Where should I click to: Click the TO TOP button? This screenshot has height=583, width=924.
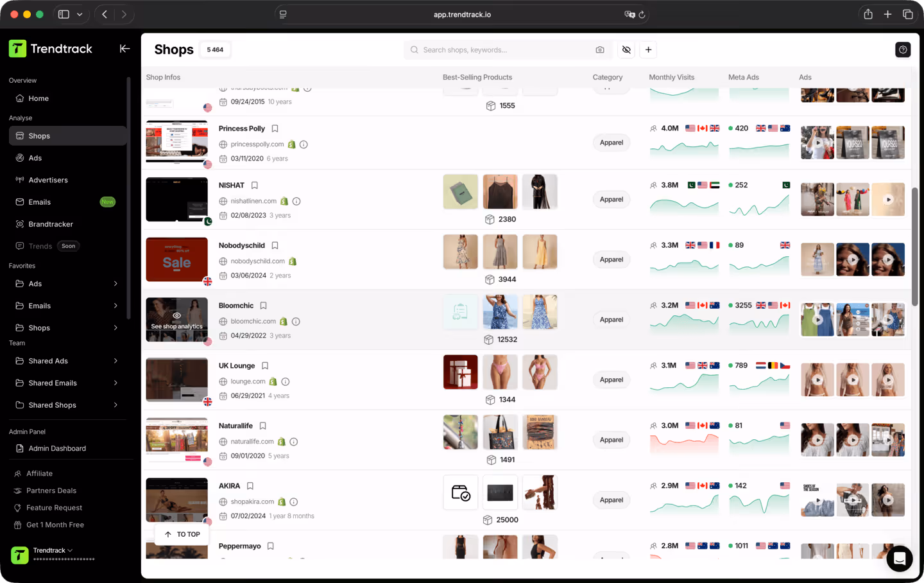[182, 534]
